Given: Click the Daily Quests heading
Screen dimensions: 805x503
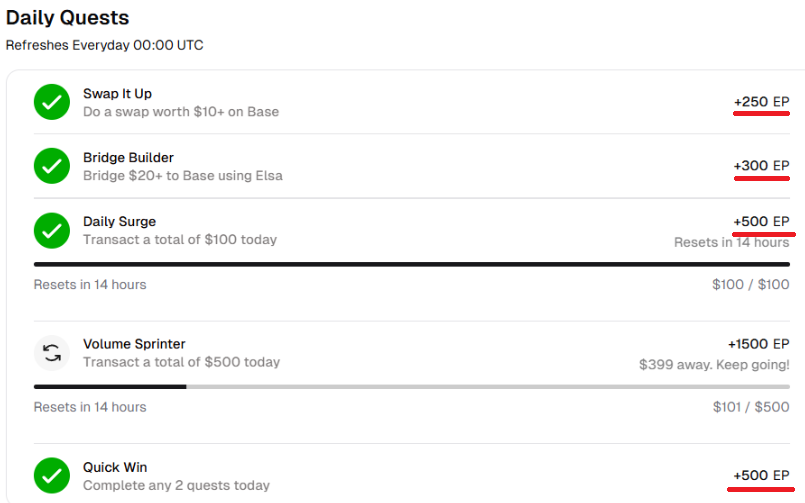Looking at the screenshot, I should point(67,18).
